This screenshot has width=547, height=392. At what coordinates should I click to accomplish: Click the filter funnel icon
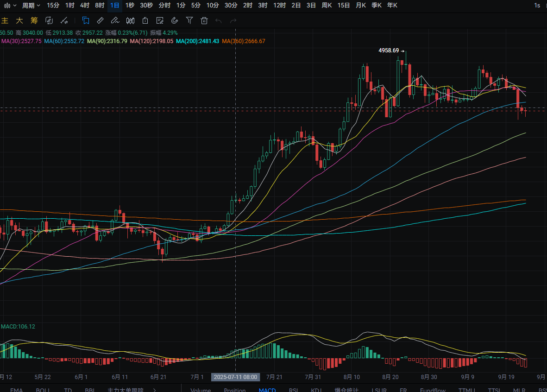pos(189,20)
